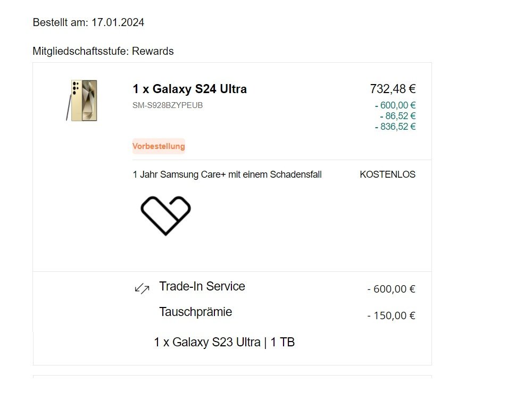532x399 pixels.
Task: Click the Galaxy S24 Ultra product thumbnail
Action: coord(85,100)
